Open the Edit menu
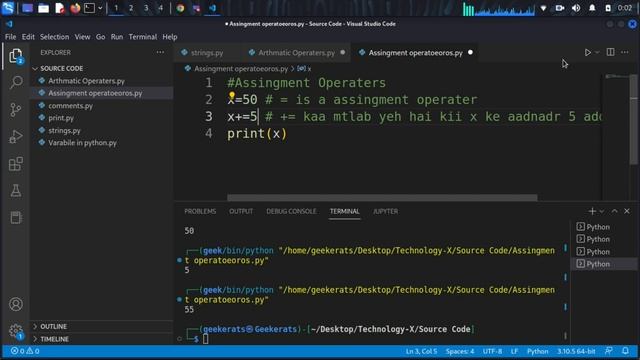 tap(28, 37)
